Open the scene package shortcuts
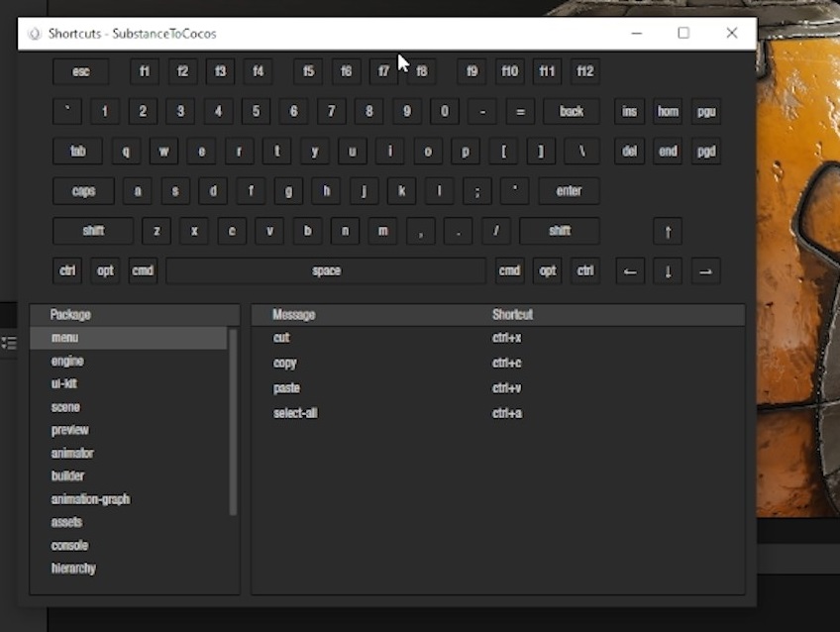 pyautogui.click(x=65, y=407)
